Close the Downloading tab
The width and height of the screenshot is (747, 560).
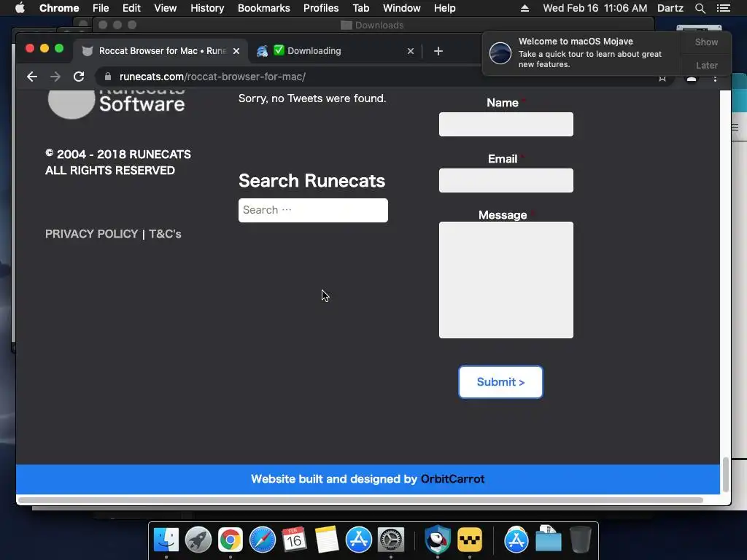click(411, 51)
